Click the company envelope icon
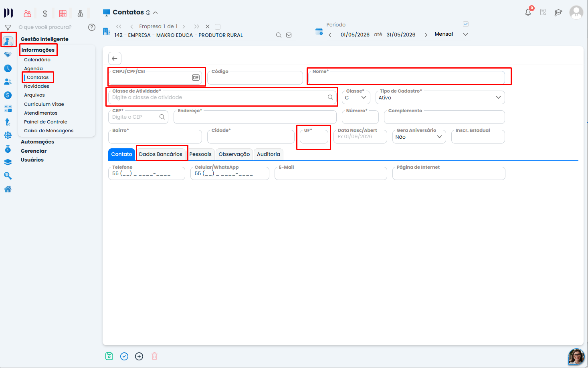Image resolution: width=588 pixels, height=368 pixels. 289,35
